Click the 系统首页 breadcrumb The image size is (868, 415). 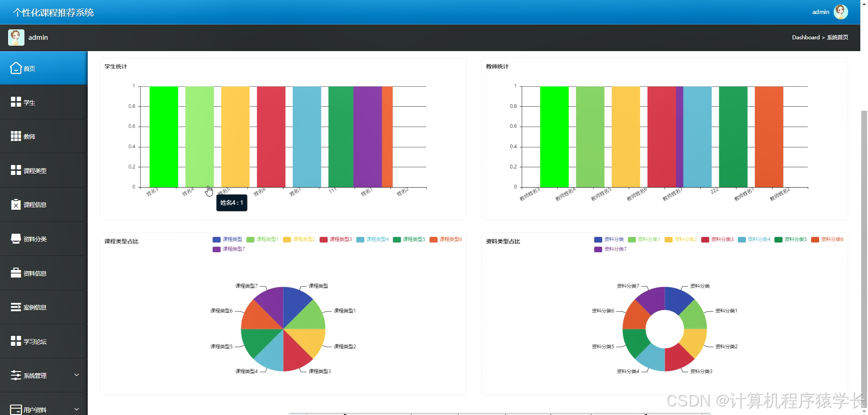point(837,38)
